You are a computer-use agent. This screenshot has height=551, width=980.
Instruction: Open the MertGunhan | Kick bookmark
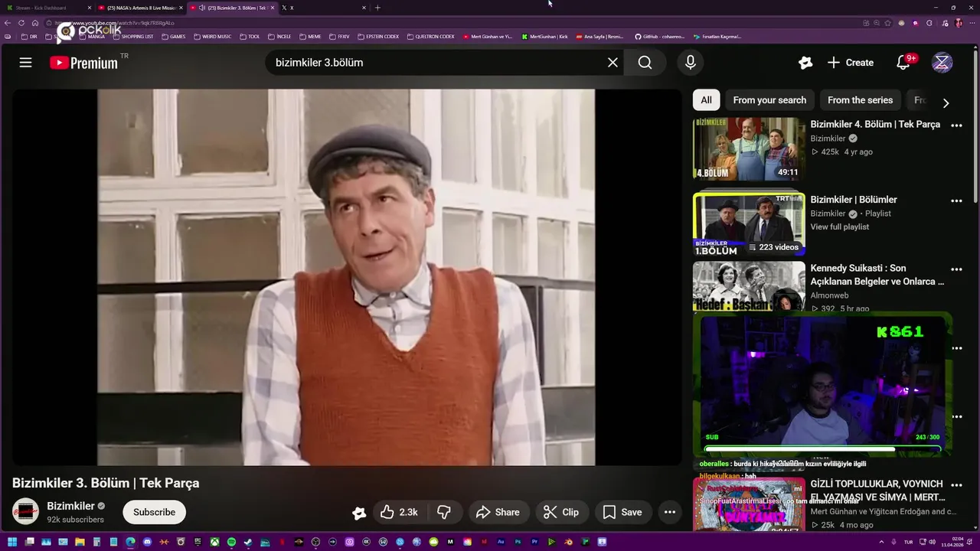tap(544, 37)
